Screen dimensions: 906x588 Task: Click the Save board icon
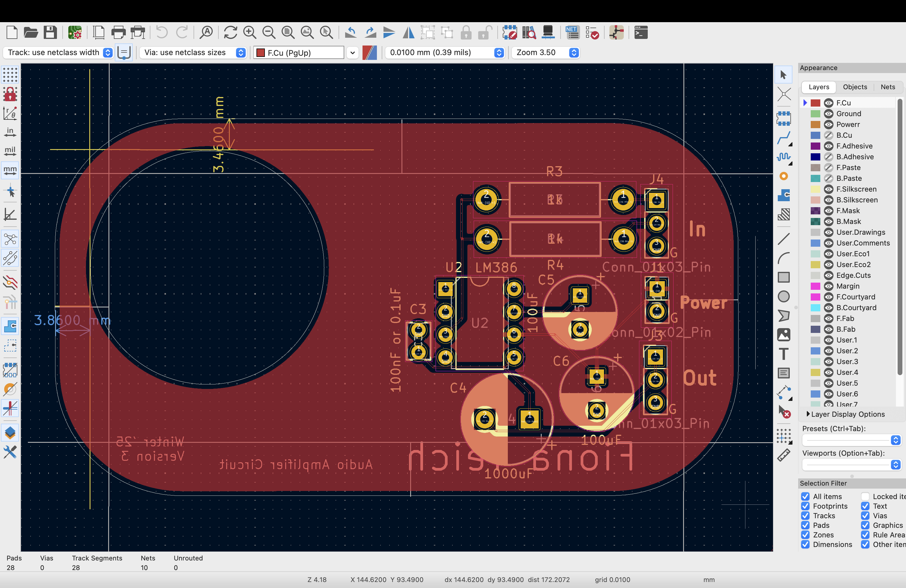click(50, 33)
